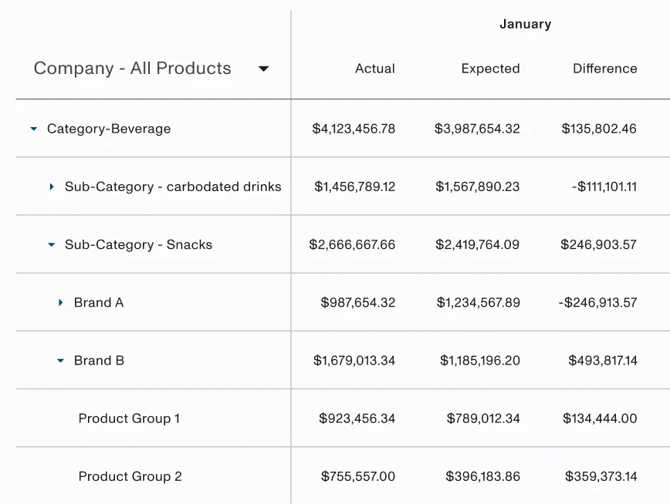Click the Brand B row label
The width and height of the screenshot is (670, 504).
(99, 361)
